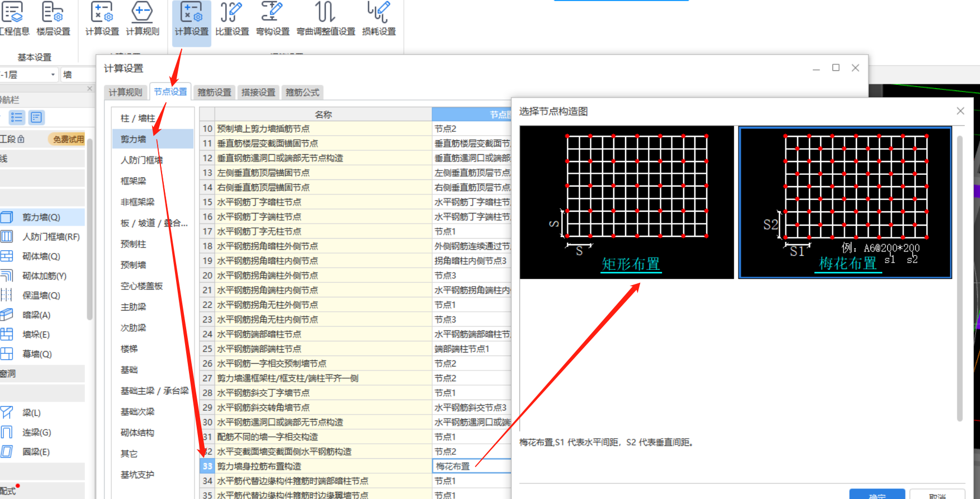Select 圈梁(E) component
Image resolution: width=980 pixels, height=499 pixels.
click(42, 452)
